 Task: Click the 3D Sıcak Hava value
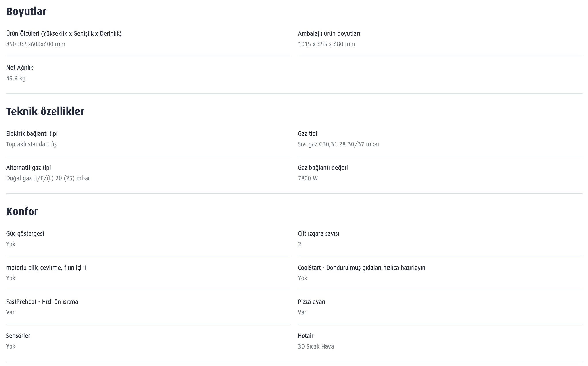(316, 346)
